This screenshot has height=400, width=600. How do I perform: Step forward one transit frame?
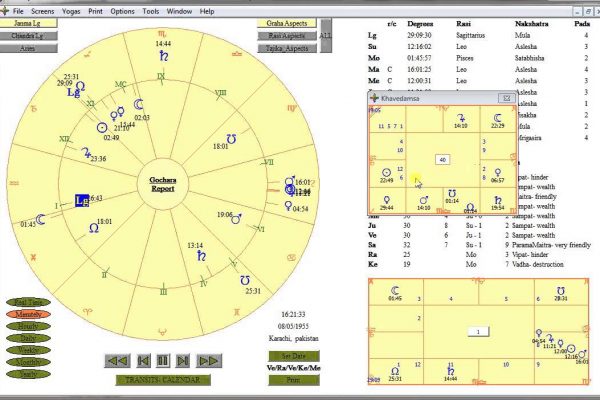pos(184,360)
